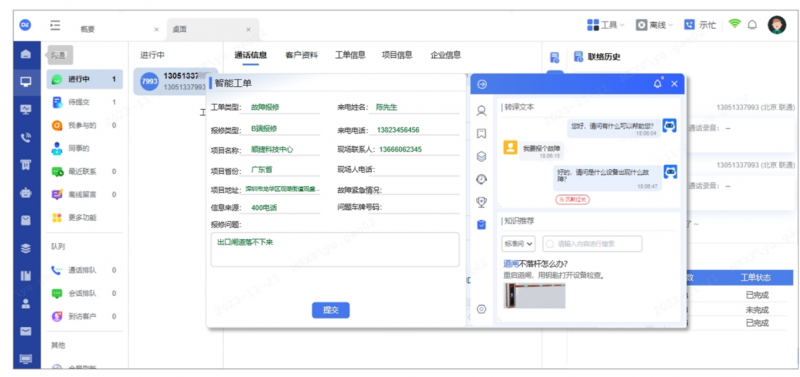The width and height of the screenshot is (800, 377).
Task: Click the 7993 caller avatar
Action: [149, 82]
